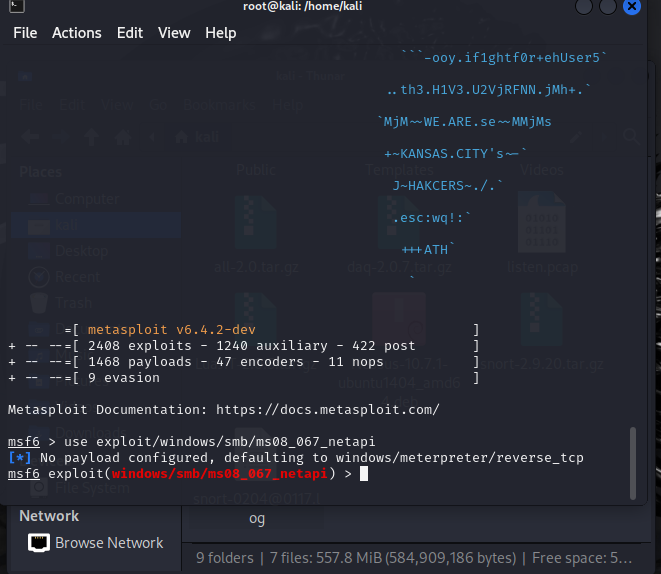
Task: Click the WE.ARE banner line
Action: (465, 122)
